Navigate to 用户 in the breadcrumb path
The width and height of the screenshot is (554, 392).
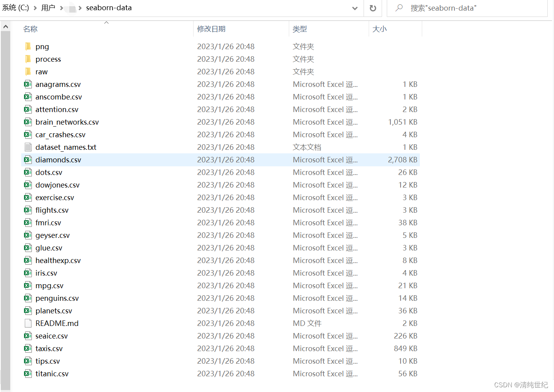(x=48, y=7)
